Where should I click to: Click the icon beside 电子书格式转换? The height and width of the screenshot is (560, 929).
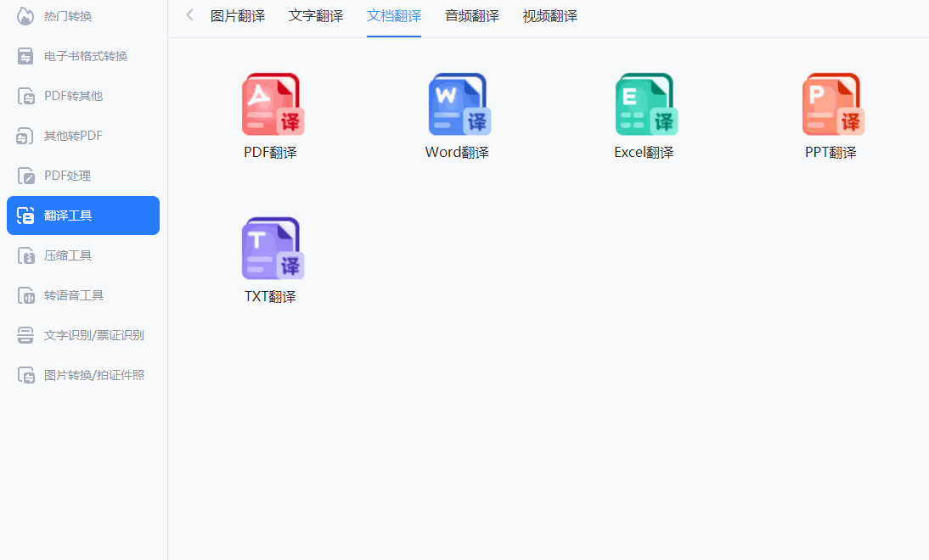pyautogui.click(x=25, y=56)
